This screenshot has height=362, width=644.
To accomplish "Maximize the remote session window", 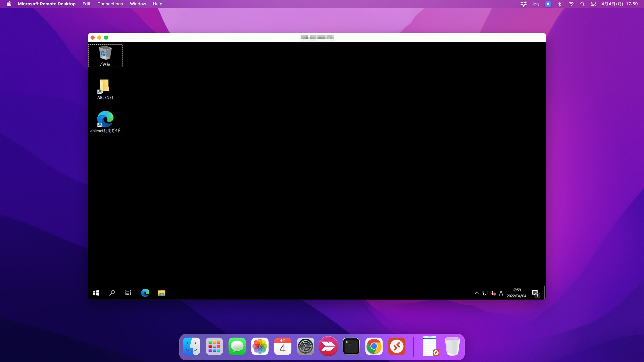I will pyautogui.click(x=106, y=37).
